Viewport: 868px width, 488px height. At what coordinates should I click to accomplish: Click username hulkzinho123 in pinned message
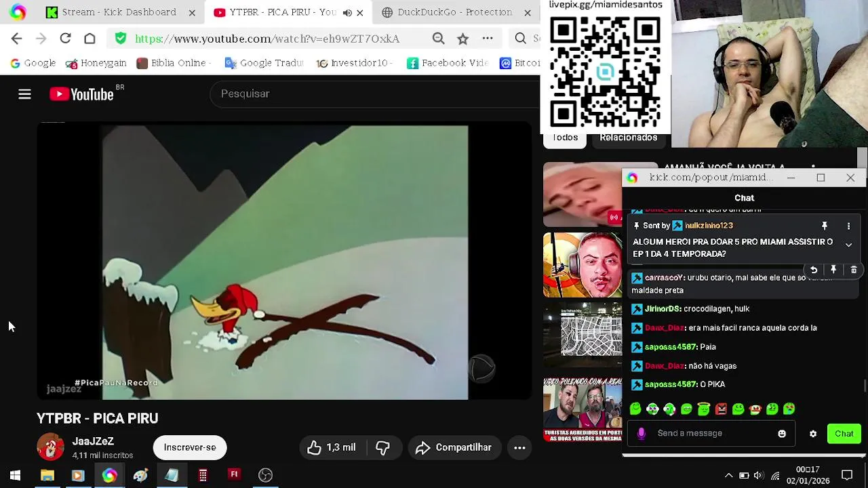pos(709,226)
